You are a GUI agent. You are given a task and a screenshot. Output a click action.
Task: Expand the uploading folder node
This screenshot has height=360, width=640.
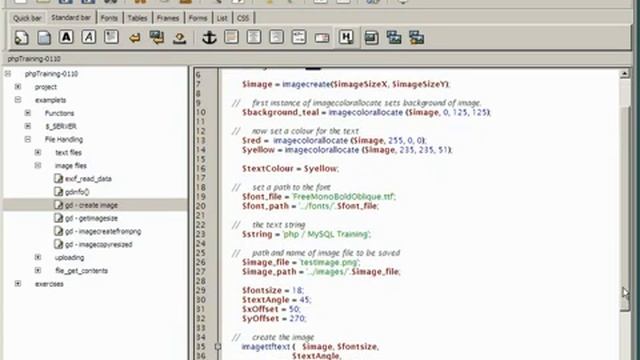[x=38, y=258]
